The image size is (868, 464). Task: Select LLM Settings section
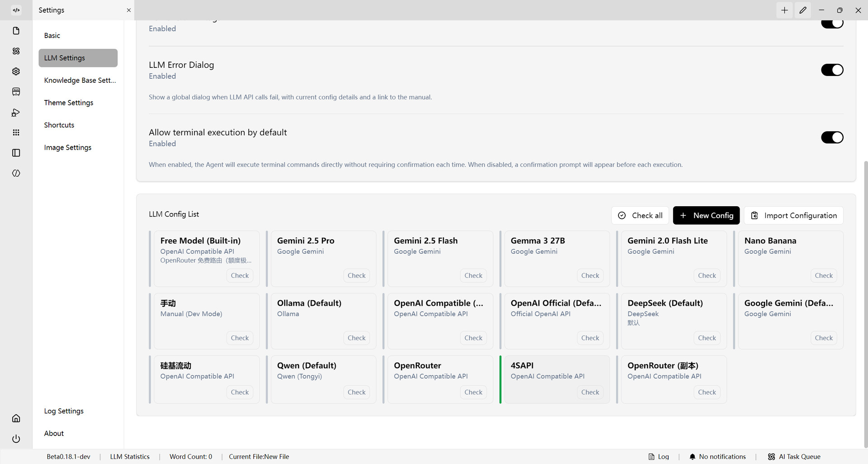tap(78, 58)
